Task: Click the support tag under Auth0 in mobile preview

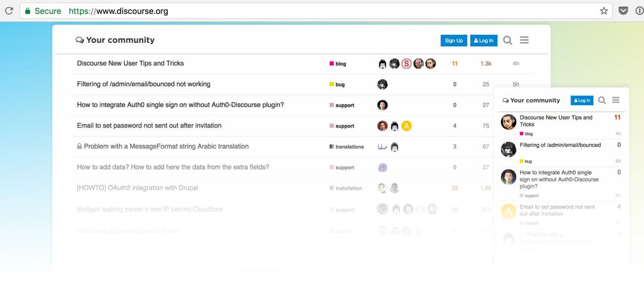Action: pyautogui.click(x=529, y=196)
